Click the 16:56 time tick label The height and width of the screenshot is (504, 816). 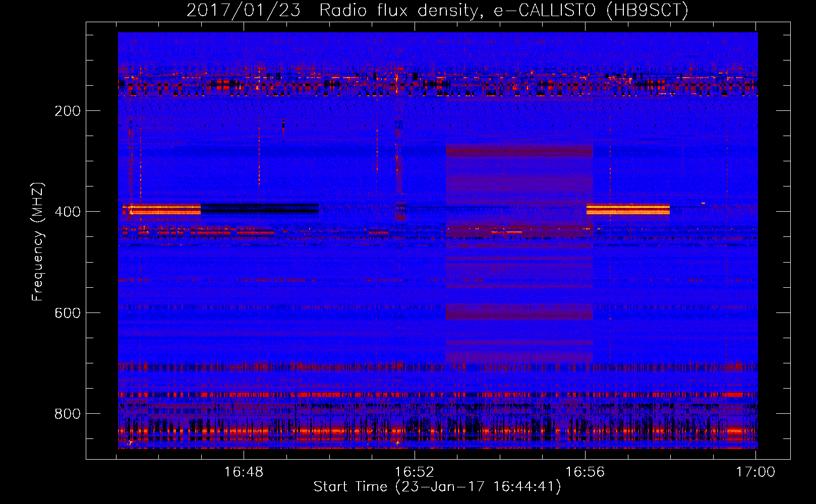(585, 472)
